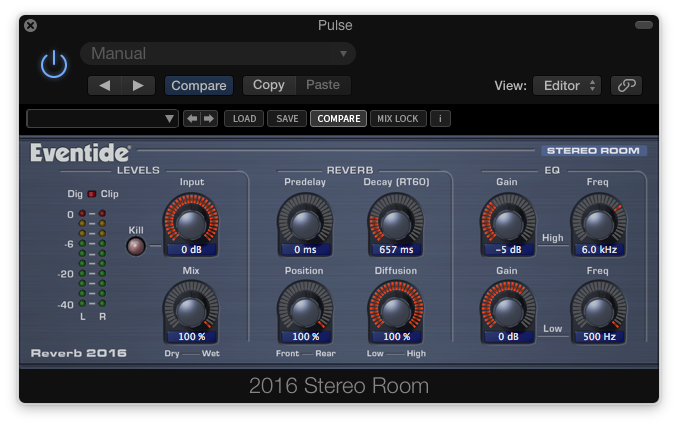Viewport: 678px width, 426px height.
Task: Select the Diffusion 100 % value field
Action: (396, 336)
